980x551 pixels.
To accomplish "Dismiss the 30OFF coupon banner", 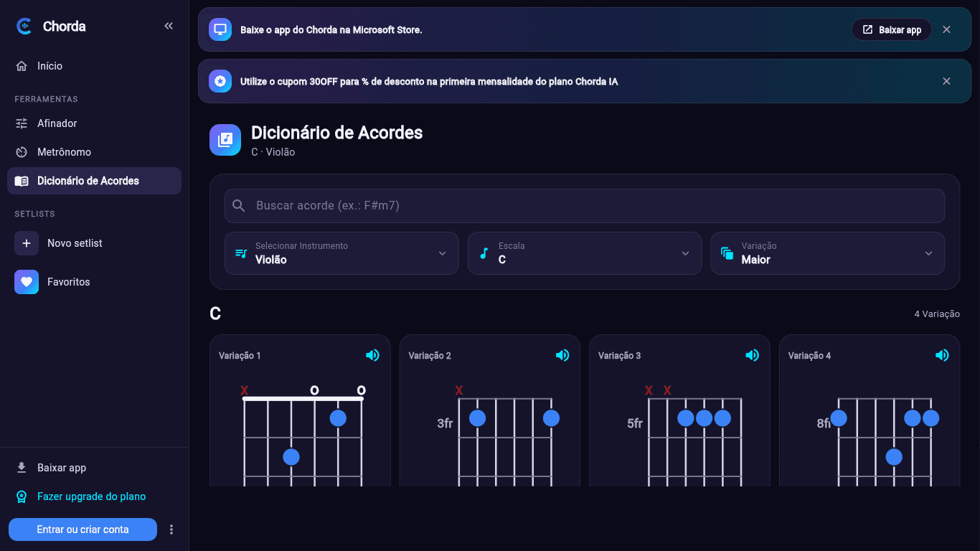I will coord(946,81).
